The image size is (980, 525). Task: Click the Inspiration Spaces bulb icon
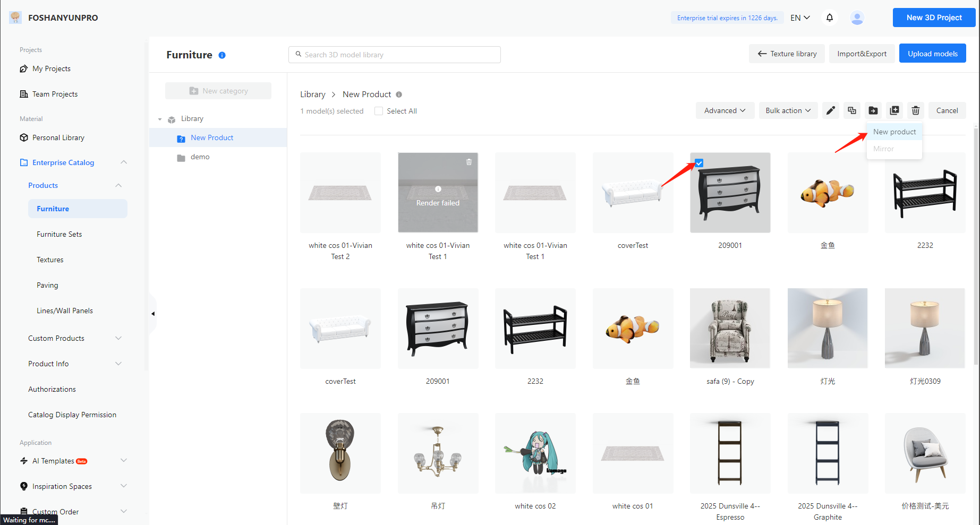(24, 486)
